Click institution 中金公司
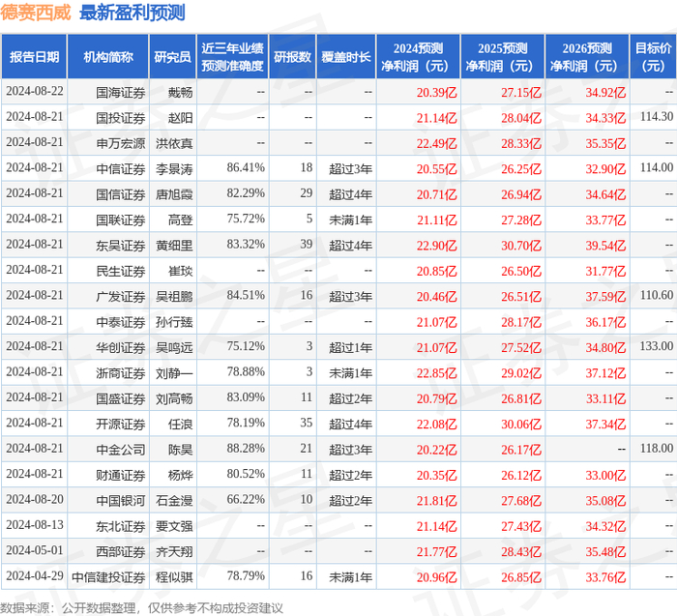 pyautogui.click(x=121, y=449)
